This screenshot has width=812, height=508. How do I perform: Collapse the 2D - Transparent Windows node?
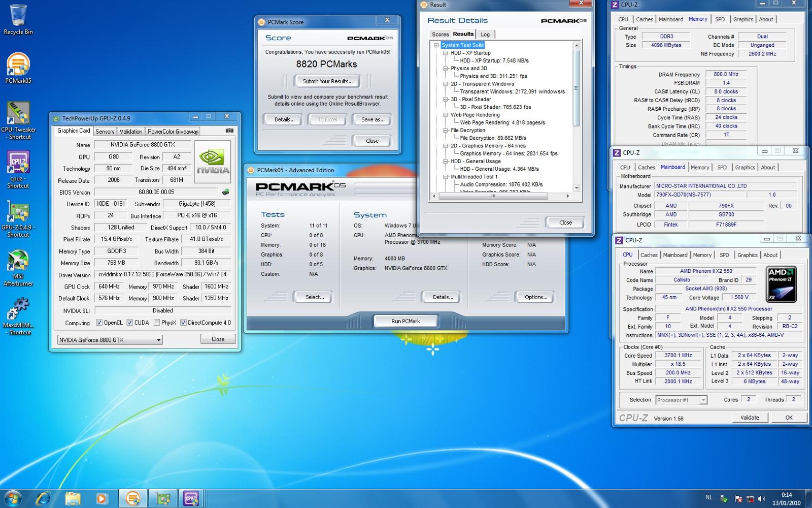[445, 84]
